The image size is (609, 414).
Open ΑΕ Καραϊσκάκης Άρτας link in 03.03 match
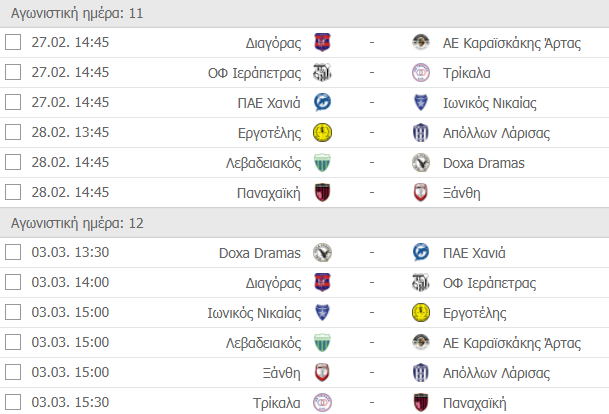tap(510, 343)
